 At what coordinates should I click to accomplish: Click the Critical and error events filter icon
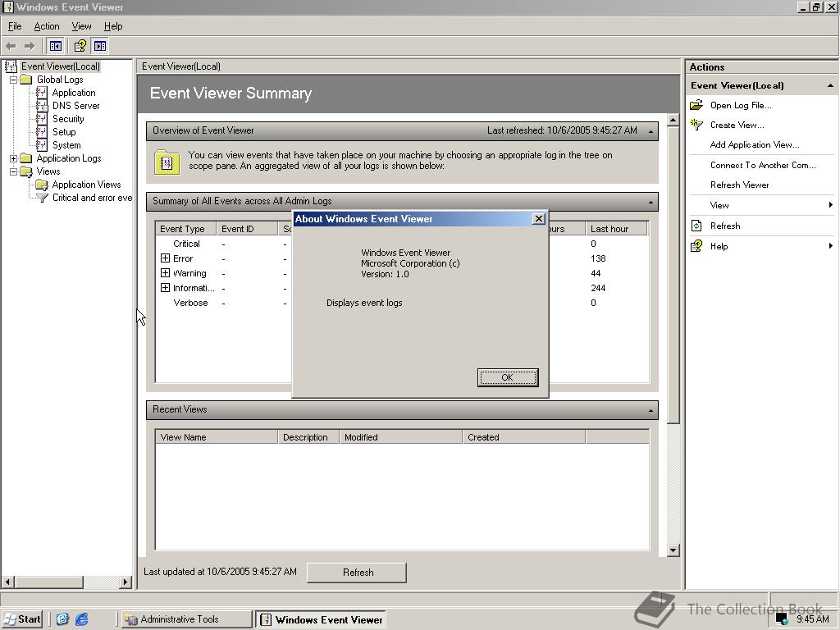coord(42,198)
